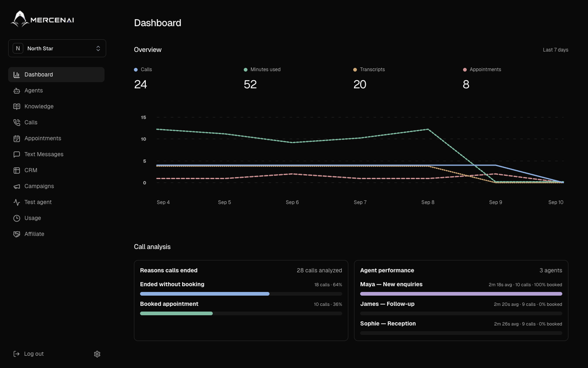Screen dimensions: 588x368
Task: Select the Sophie — Reception agent label
Action: 388,324
